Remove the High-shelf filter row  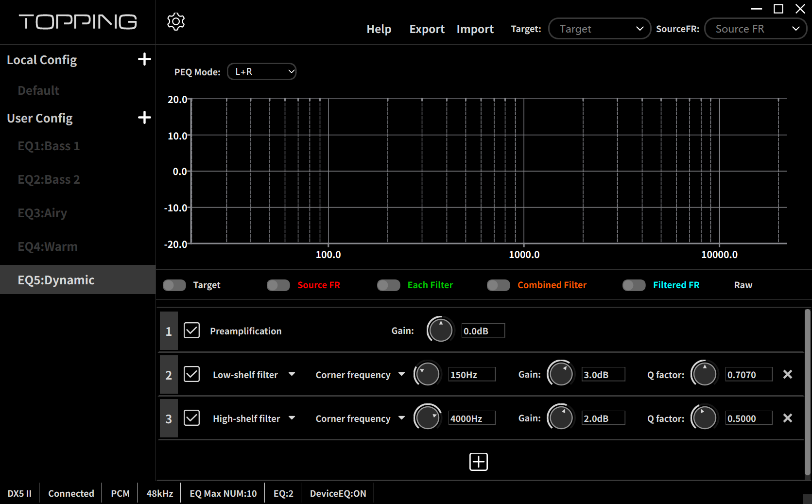tap(788, 418)
